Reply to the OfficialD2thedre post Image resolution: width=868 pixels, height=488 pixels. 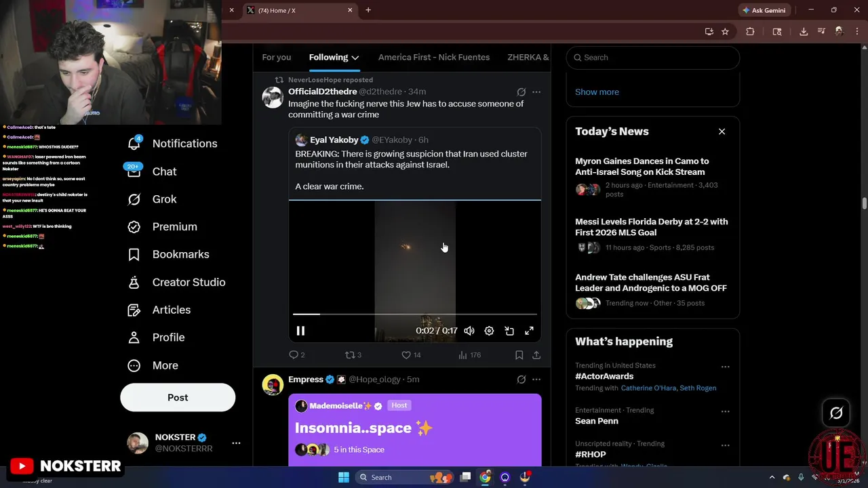[x=297, y=355]
